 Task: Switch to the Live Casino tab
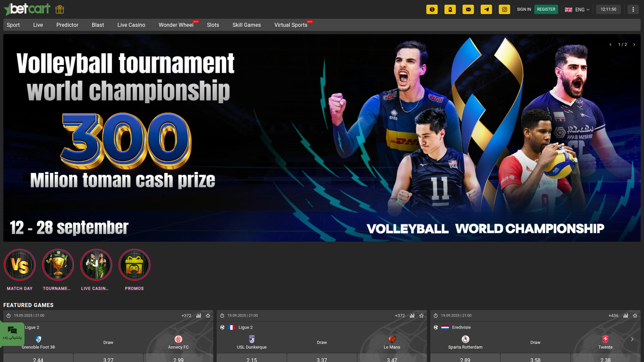131,25
